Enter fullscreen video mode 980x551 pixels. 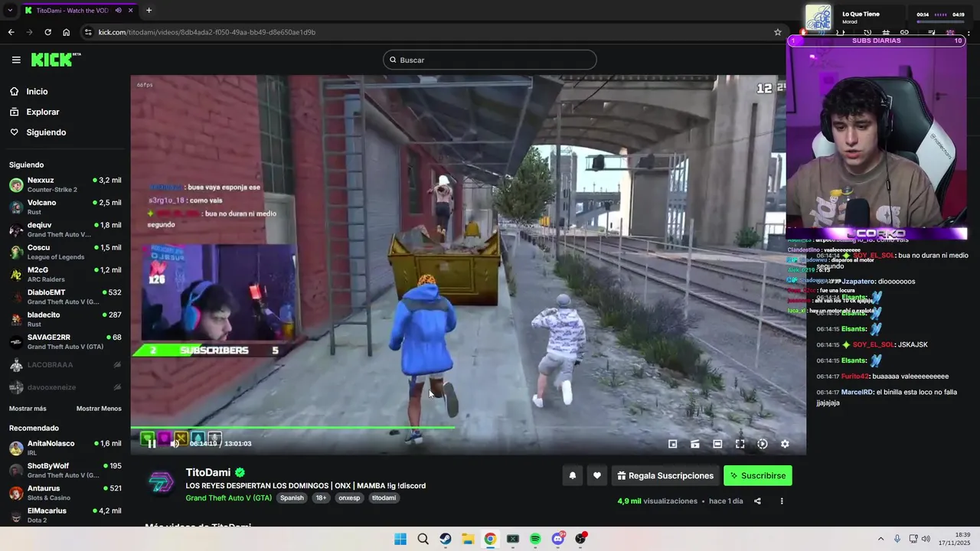(x=740, y=444)
